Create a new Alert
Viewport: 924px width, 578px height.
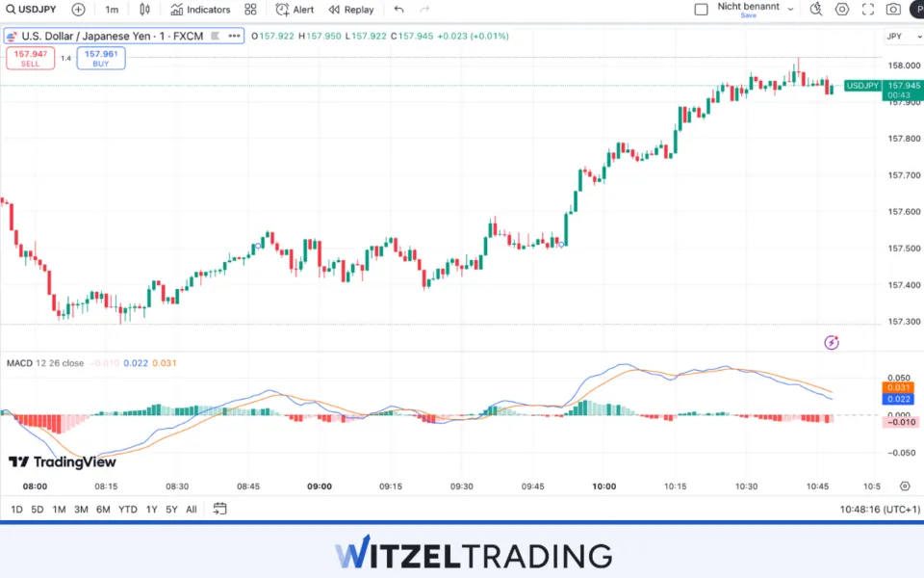click(x=295, y=10)
